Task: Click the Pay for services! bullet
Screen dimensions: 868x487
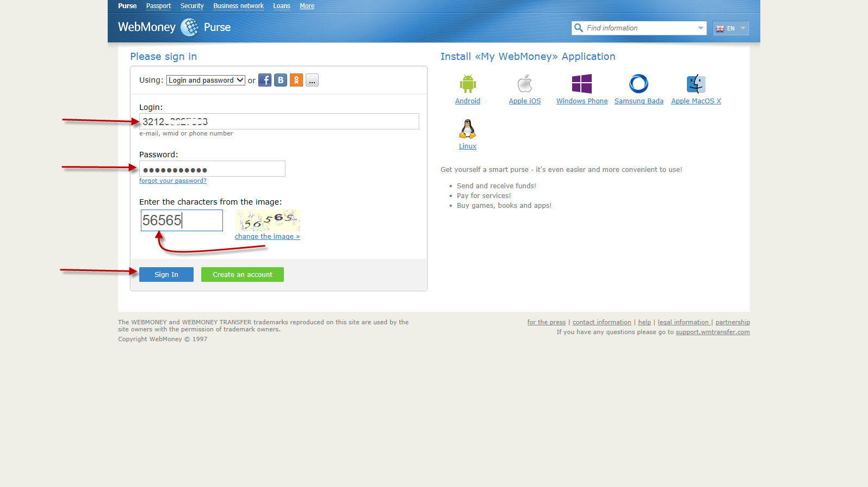Action: click(484, 196)
